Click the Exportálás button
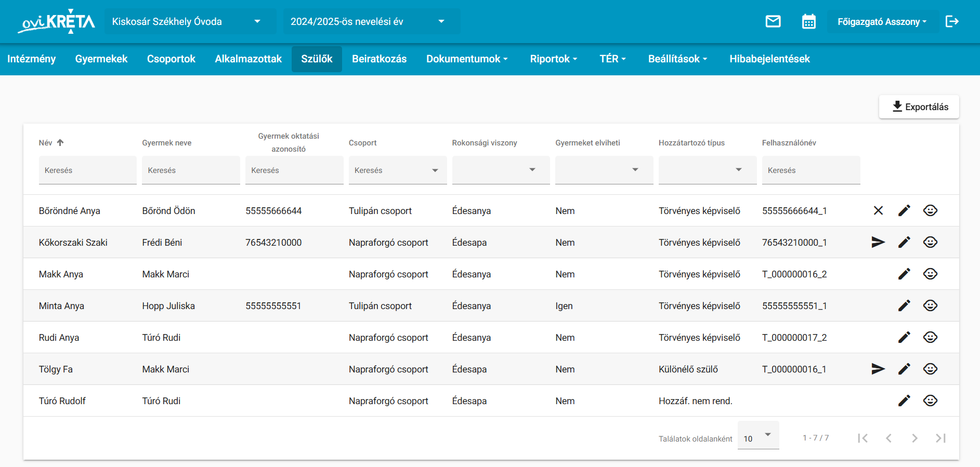 [919, 106]
